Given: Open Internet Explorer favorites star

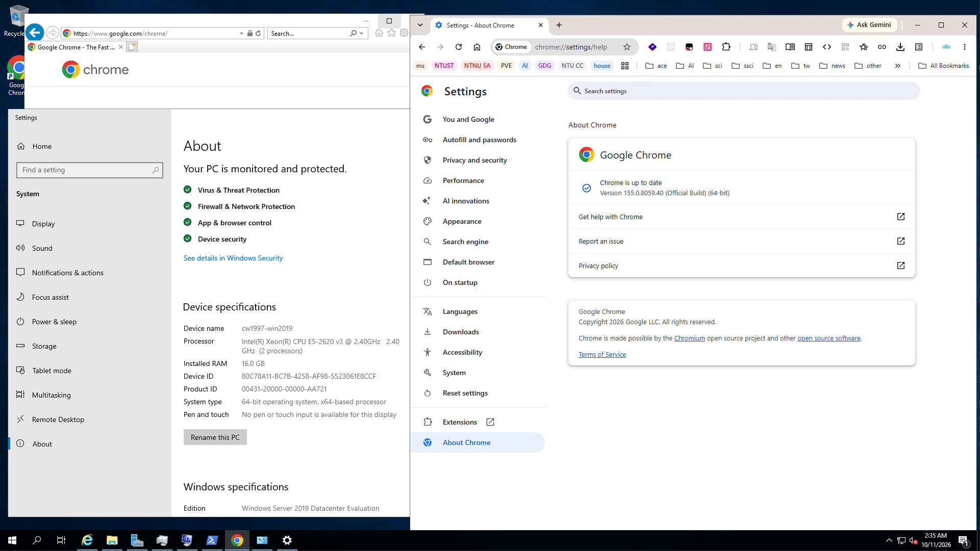Looking at the screenshot, I should [x=391, y=33].
